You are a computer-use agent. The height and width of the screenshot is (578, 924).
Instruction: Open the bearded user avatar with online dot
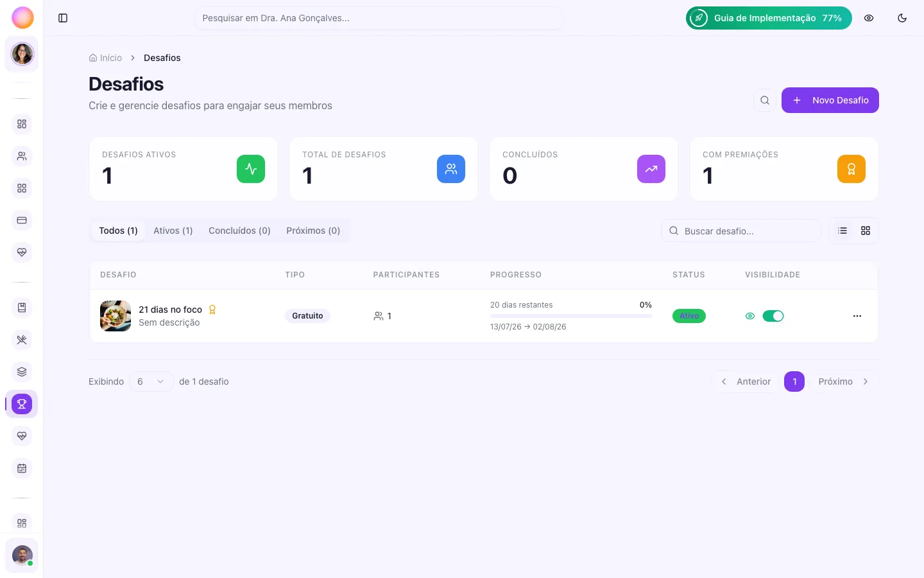22,556
